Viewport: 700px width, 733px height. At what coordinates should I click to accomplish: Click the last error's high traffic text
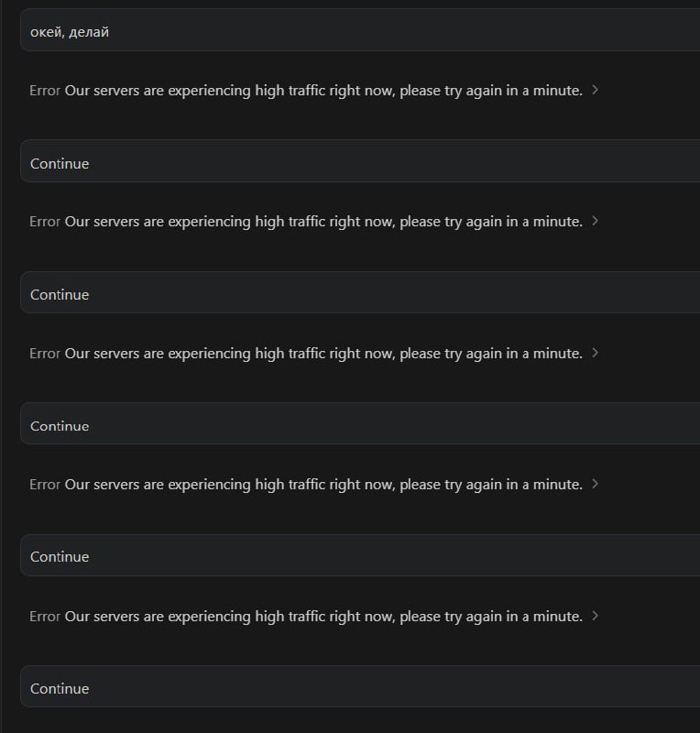[x=323, y=616]
